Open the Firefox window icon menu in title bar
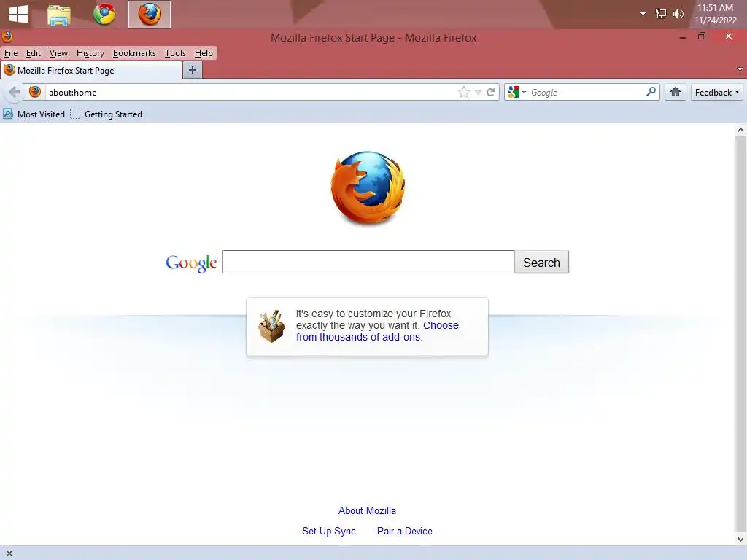747x560 pixels. (7, 36)
